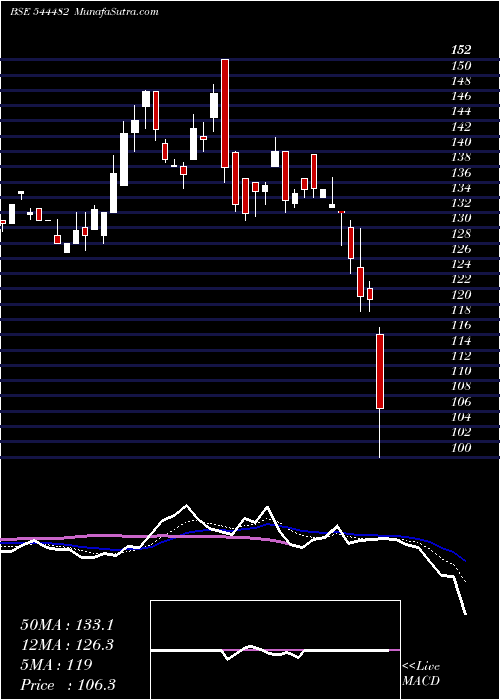Viewport: 500px width, 700px height.
Task: Click the 140 price axis label
Action: [461, 142]
